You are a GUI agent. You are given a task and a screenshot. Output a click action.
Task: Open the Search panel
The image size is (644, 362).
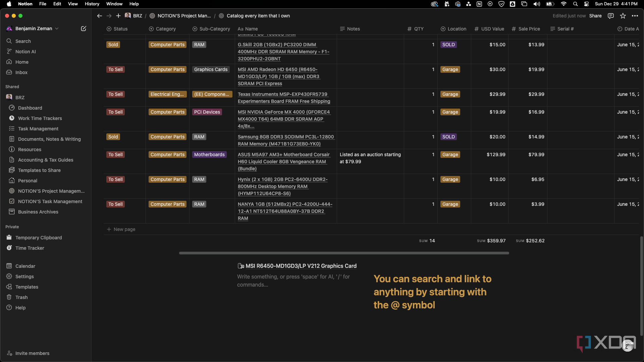pos(23,41)
